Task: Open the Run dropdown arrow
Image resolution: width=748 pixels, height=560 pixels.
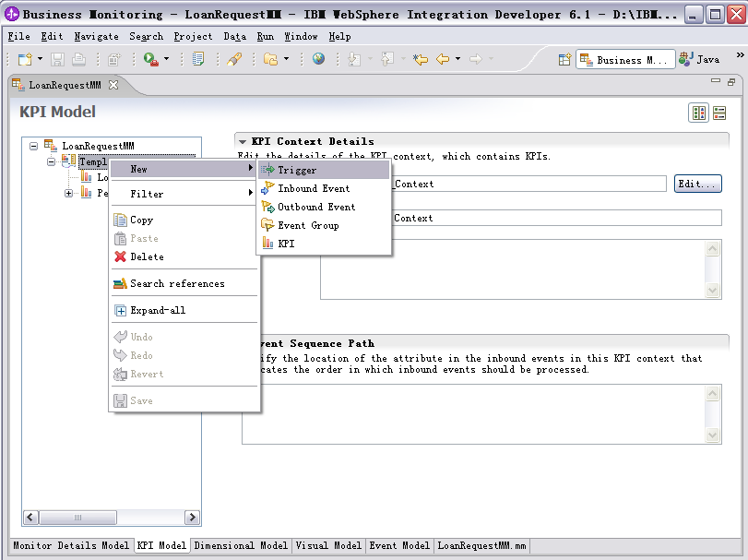Action: [167, 59]
